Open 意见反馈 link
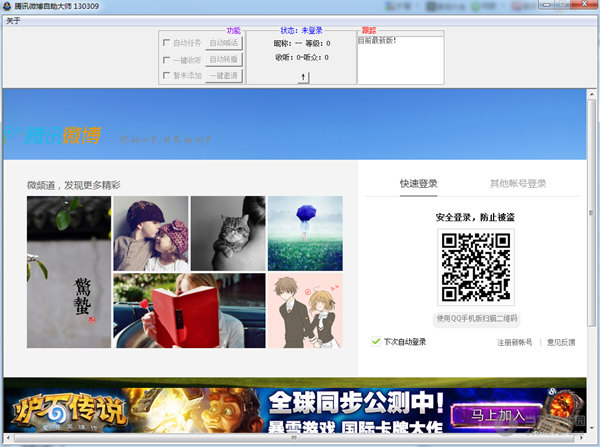 [x=561, y=342]
